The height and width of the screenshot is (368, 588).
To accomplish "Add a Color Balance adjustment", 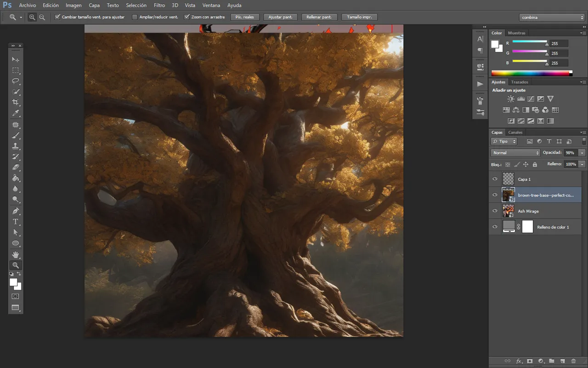I will [516, 110].
